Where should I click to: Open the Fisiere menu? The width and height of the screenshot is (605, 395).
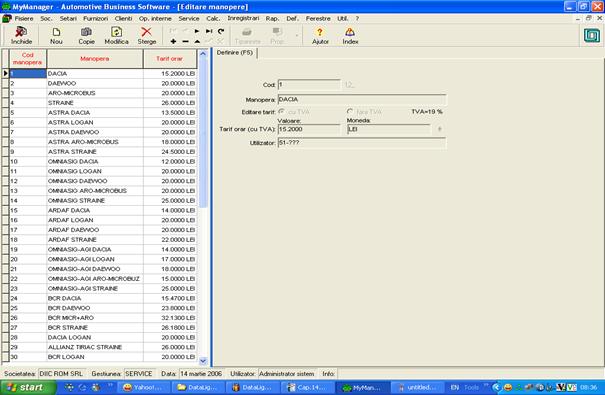(x=24, y=18)
